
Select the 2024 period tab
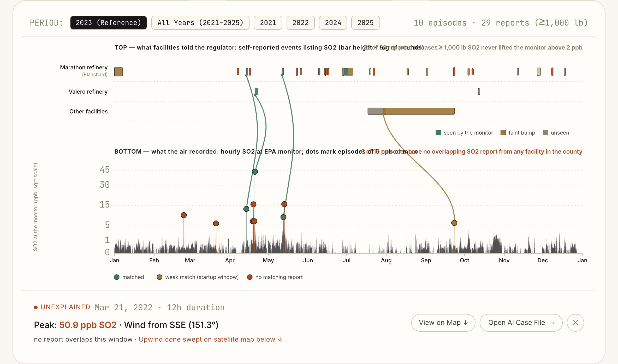333,23
